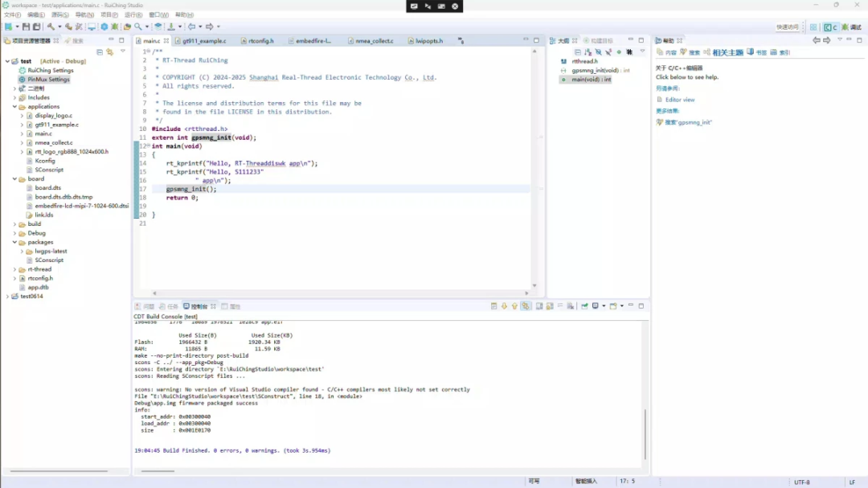
Task: Click the build hammer icon in toolbar
Action: (x=50, y=27)
